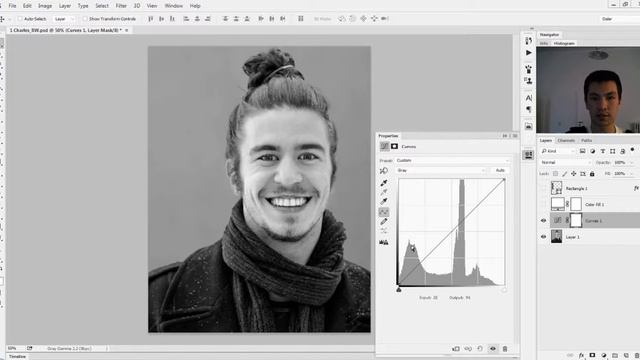Image resolution: width=640 pixels, height=360 pixels.
Task: Open the Preset dropdown showing Custom
Action: pos(452,160)
